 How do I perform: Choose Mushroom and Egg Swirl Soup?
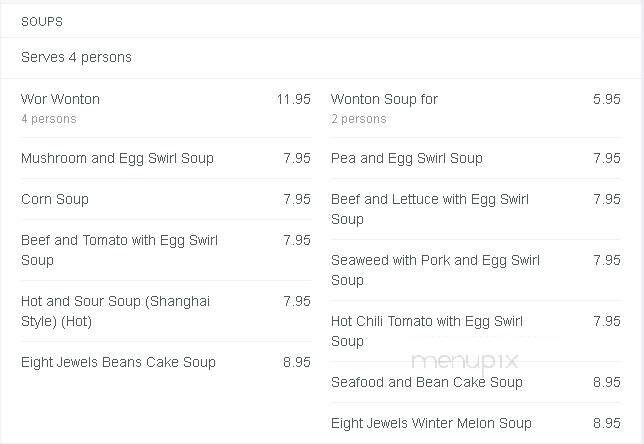click(117, 158)
